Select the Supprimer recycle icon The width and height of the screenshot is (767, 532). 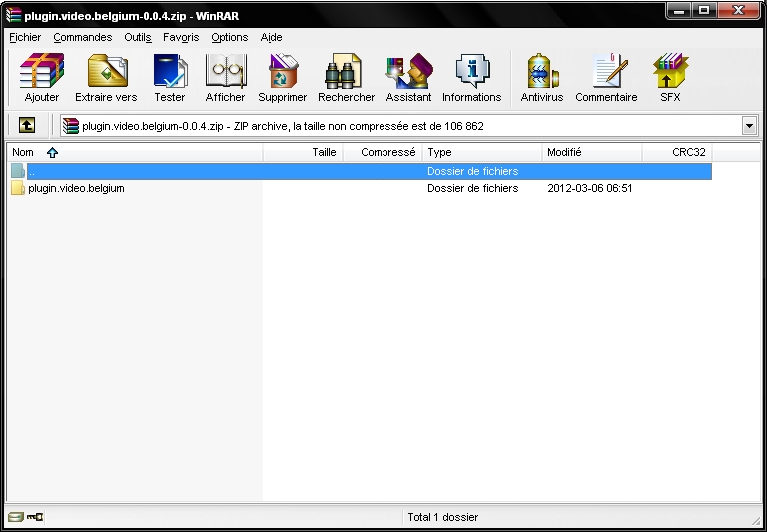click(x=283, y=77)
